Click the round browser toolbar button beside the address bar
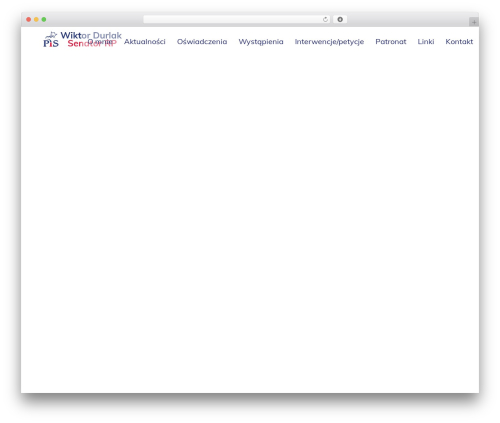Screen dimensions: 500x423 pos(340,19)
